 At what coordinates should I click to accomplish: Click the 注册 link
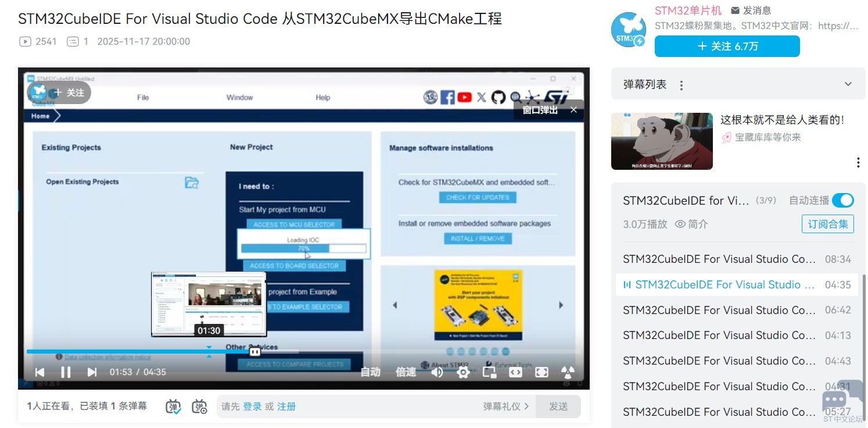pyautogui.click(x=286, y=406)
